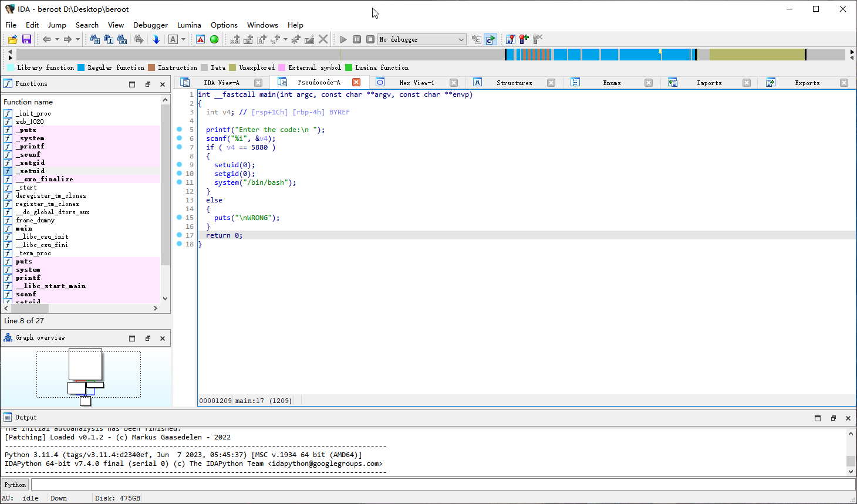This screenshot has width=857, height=504.
Task: Click the Regular function blue legend swatch
Action: (x=81, y=67)
